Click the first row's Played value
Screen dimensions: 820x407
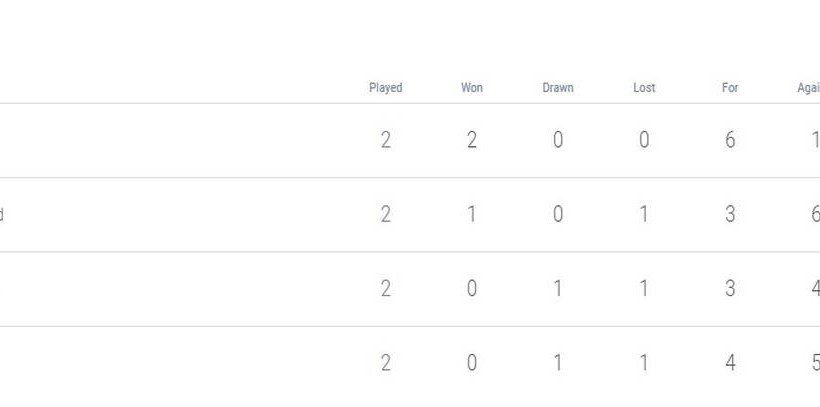point(385,140)
